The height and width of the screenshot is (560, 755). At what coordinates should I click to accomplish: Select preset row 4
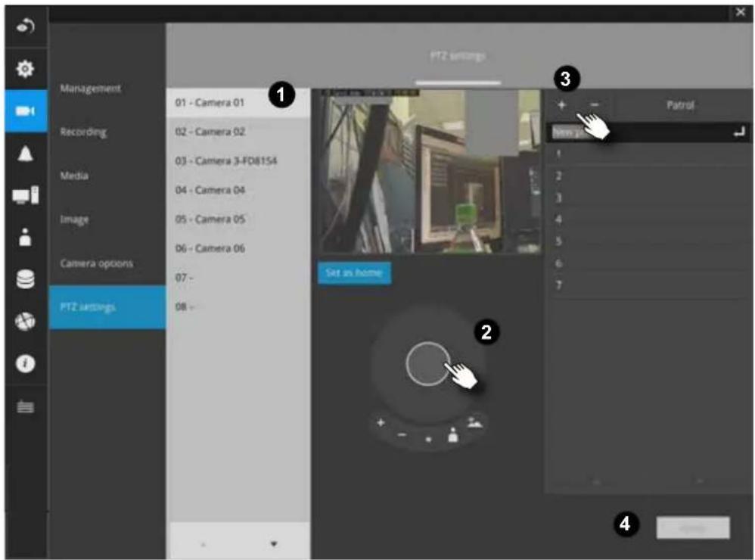[x=648, y=219]
